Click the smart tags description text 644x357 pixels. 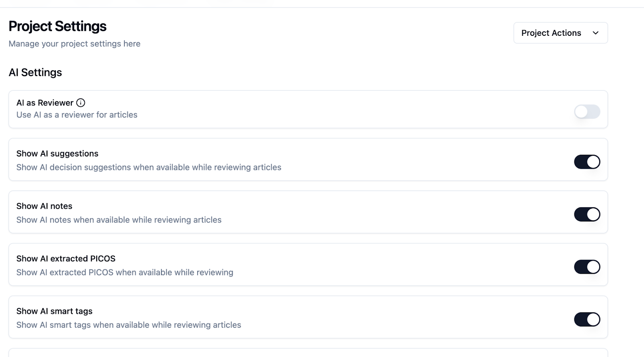(129, 325)
